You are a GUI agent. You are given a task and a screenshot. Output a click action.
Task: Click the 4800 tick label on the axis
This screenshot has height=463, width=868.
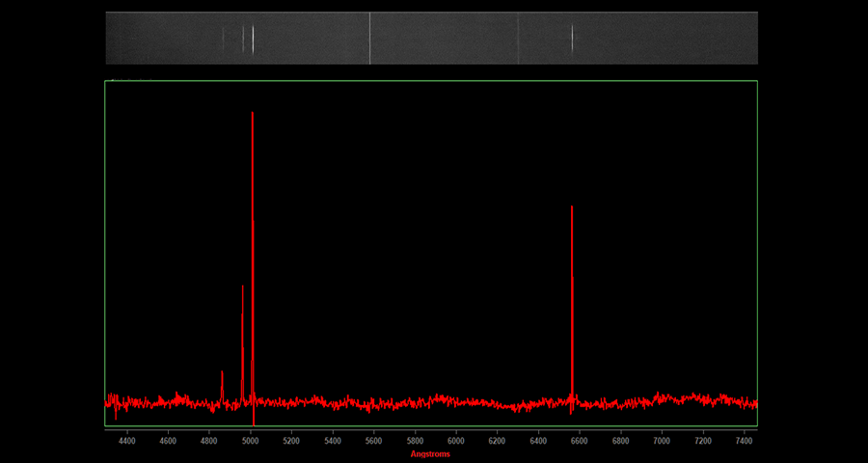click(208, 441)
